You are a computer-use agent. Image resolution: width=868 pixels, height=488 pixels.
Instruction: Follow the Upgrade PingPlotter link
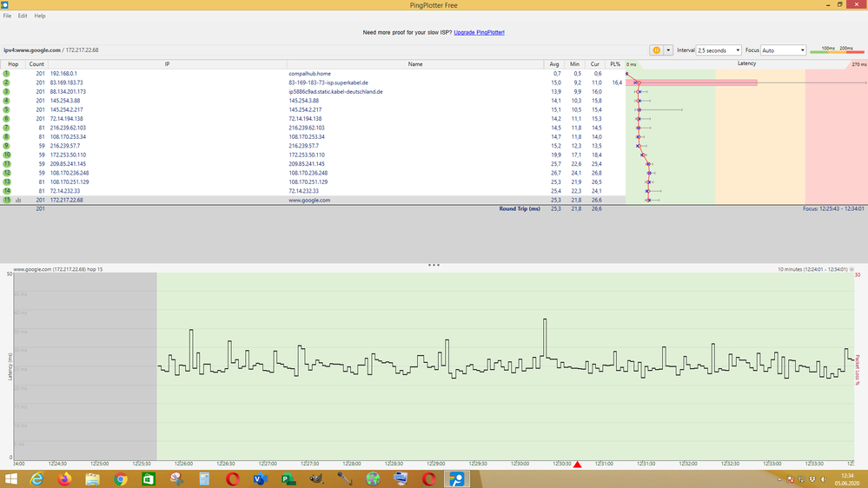[x=479, y=33]
